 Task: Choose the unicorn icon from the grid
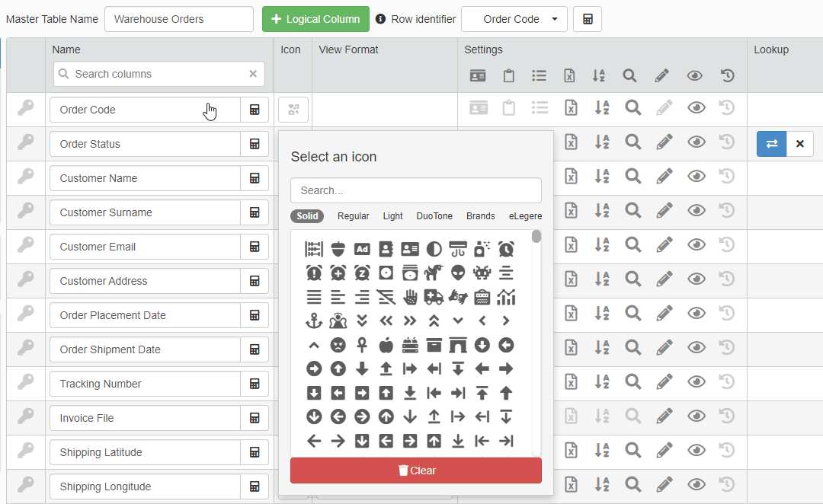434,273
